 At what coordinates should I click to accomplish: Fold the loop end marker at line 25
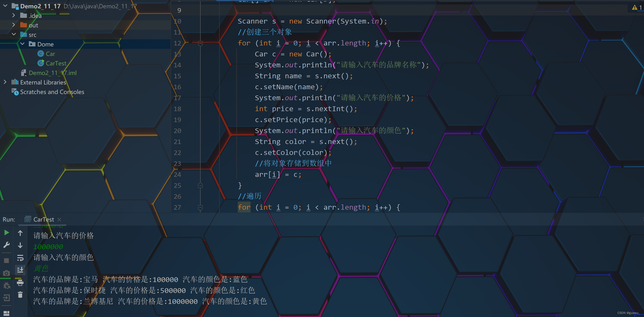coord(200,185)
